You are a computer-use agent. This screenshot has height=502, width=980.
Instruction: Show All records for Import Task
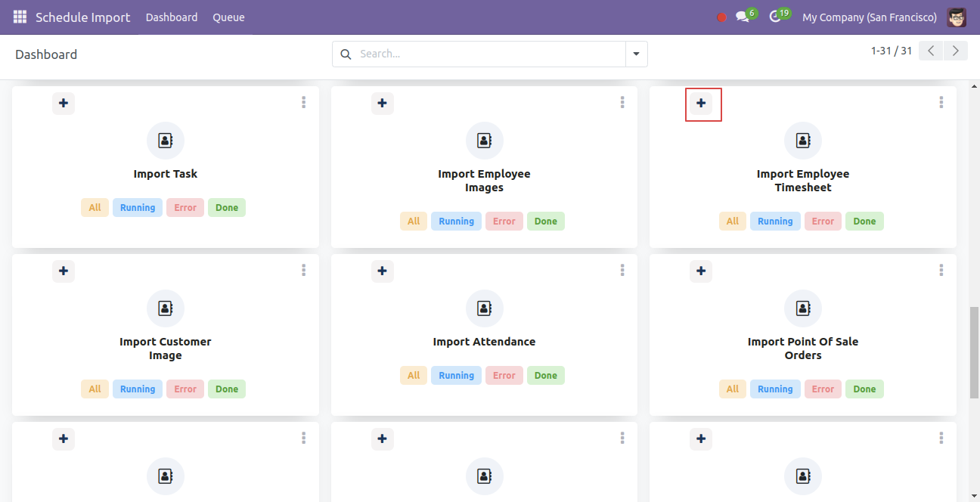95,208
